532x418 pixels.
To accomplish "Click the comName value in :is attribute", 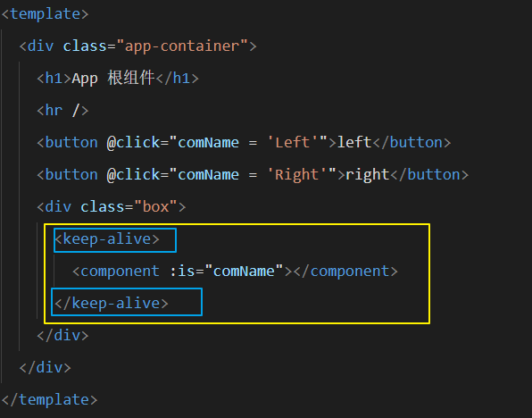I will point(244,271).
